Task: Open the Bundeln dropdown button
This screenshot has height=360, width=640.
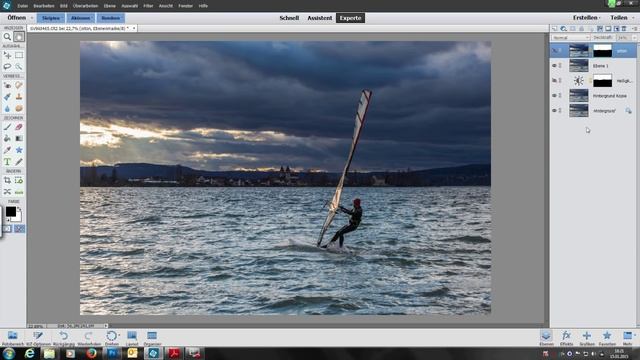Action: pyautogui.click(x=111, y=18)
